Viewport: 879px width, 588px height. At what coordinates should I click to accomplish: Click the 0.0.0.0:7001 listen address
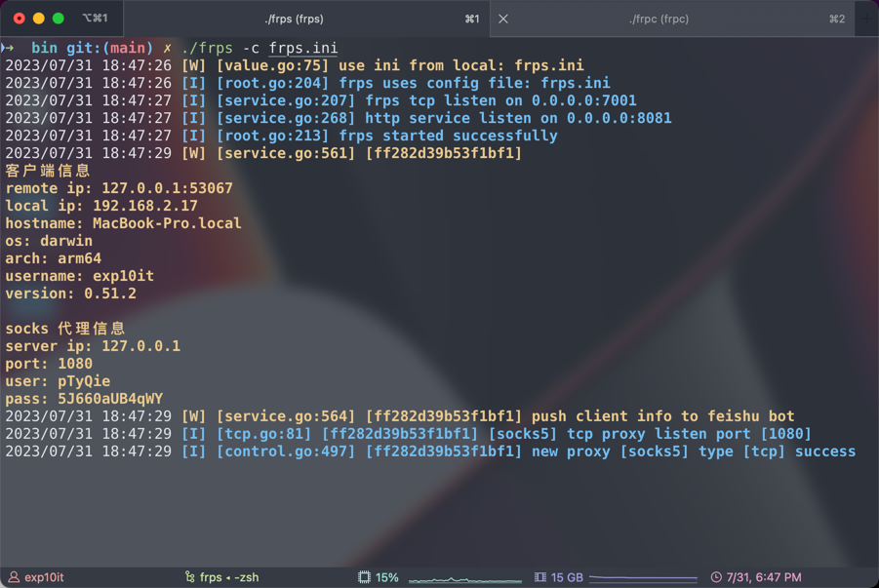point(584,100)
